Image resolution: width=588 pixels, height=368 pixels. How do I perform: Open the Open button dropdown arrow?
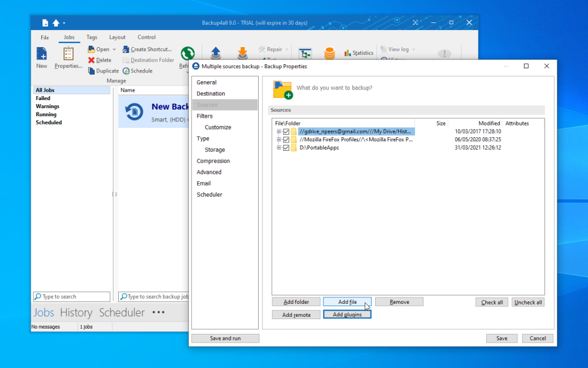tap(114, 49)
